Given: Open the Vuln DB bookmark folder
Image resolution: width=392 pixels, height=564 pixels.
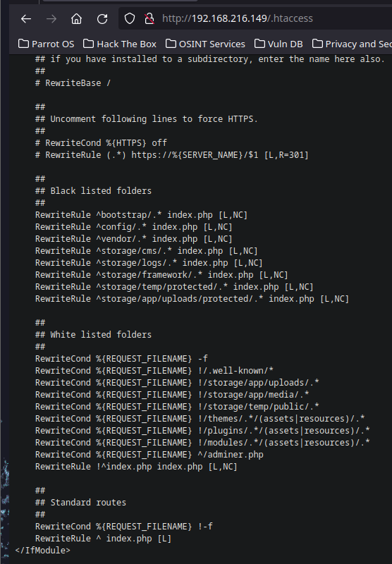Looking at the screenshot, I should pos(278,44).
